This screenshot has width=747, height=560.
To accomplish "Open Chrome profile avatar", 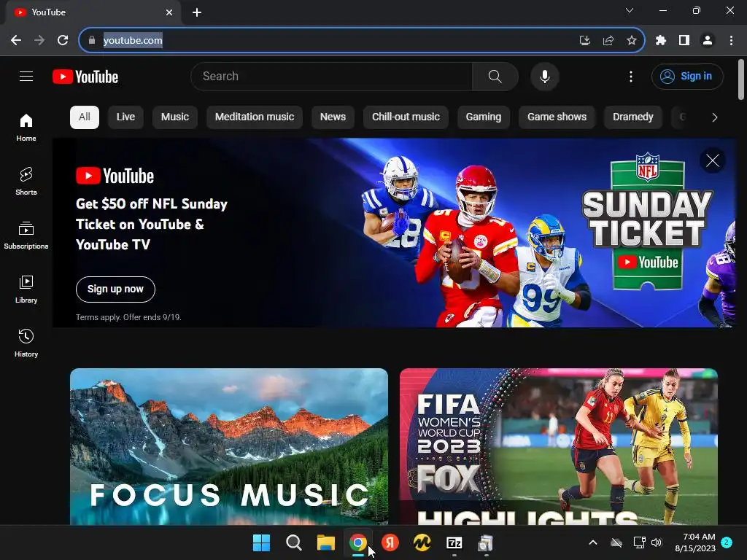I will [708, 41].
